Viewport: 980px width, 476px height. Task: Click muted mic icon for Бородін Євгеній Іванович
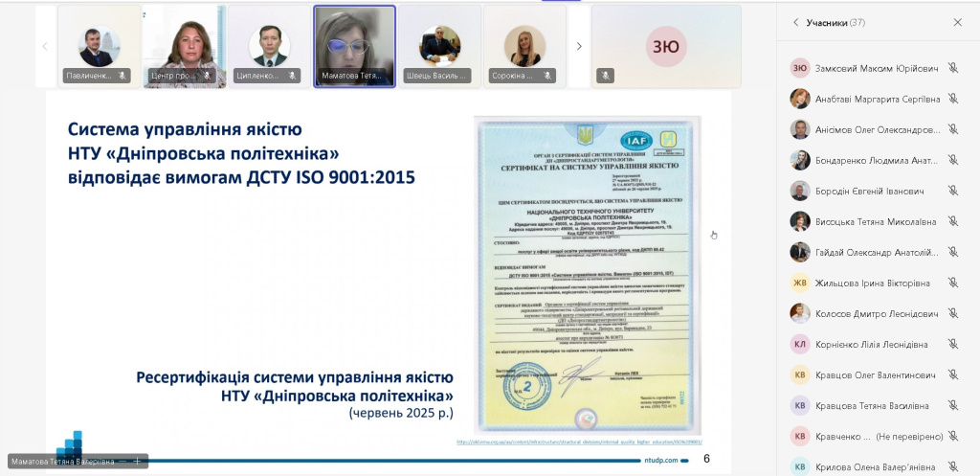pos(952,191)
